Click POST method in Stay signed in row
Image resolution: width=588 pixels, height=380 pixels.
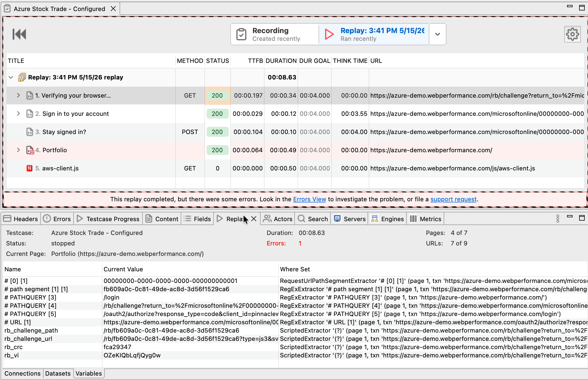190,132
